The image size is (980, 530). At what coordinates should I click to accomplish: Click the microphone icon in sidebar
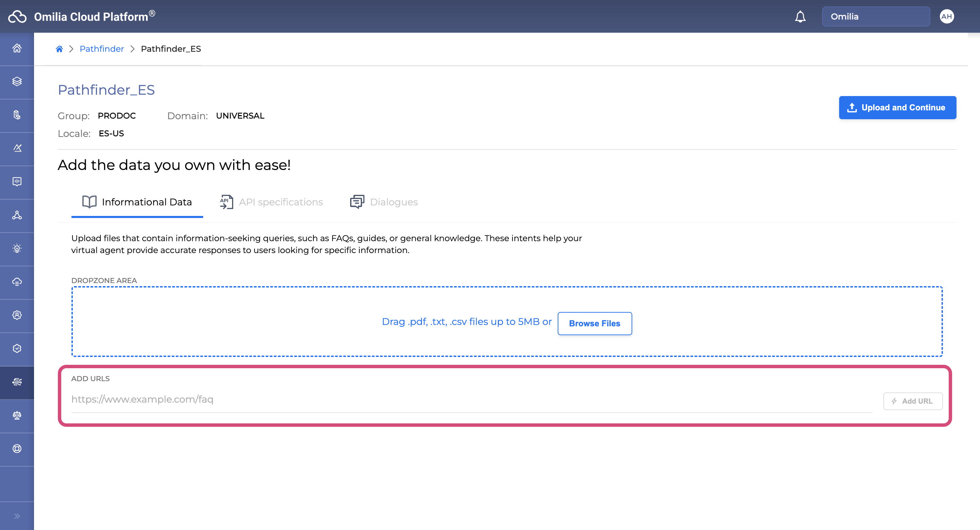[17, 115]
